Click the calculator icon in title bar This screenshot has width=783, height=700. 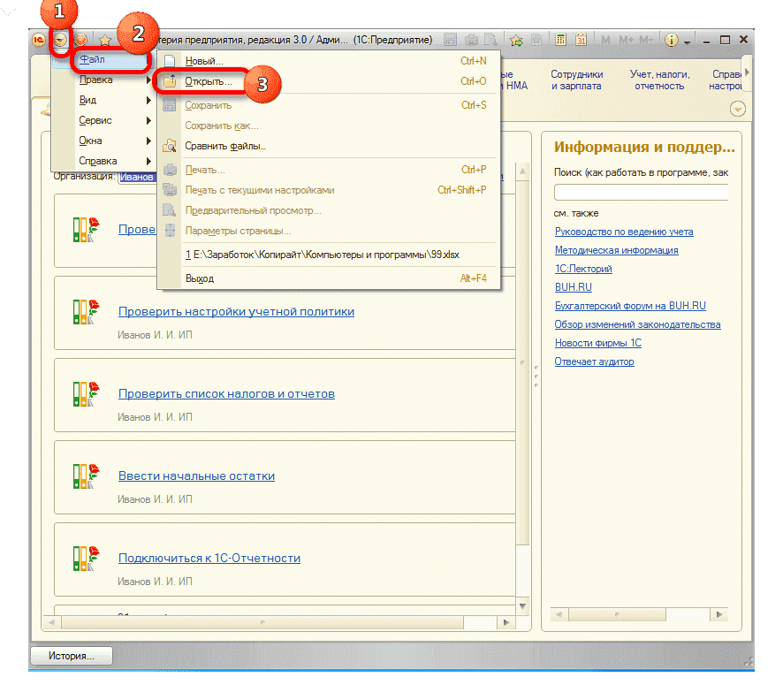point(560,40)
